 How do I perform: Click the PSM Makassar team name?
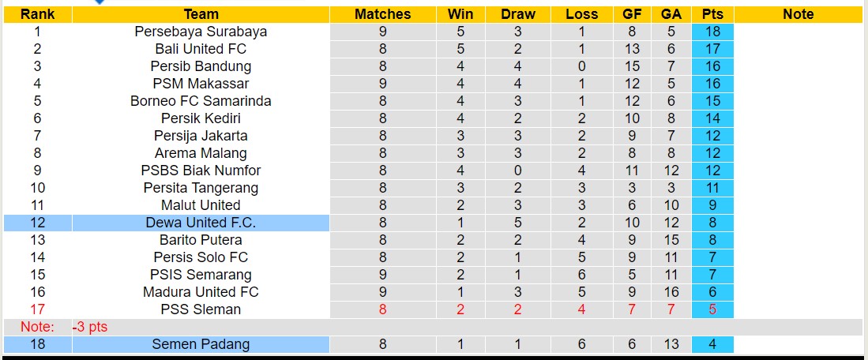(201, 84)
